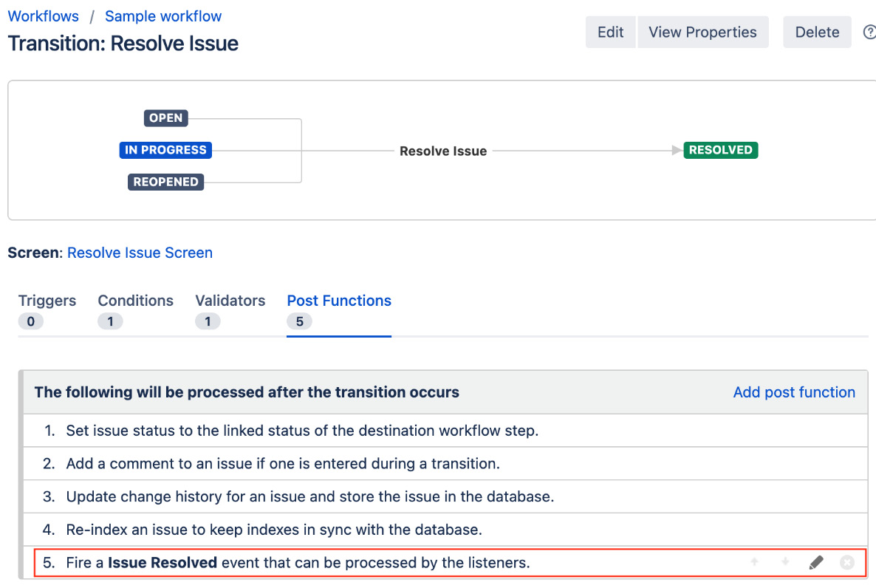Click the OPEN status lozenge
Viewport: 876px width, 588px height.
point(165,117)
